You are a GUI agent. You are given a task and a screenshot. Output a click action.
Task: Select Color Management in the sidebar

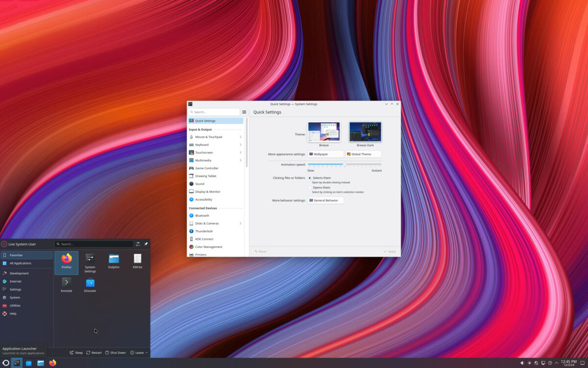[208, 247]
